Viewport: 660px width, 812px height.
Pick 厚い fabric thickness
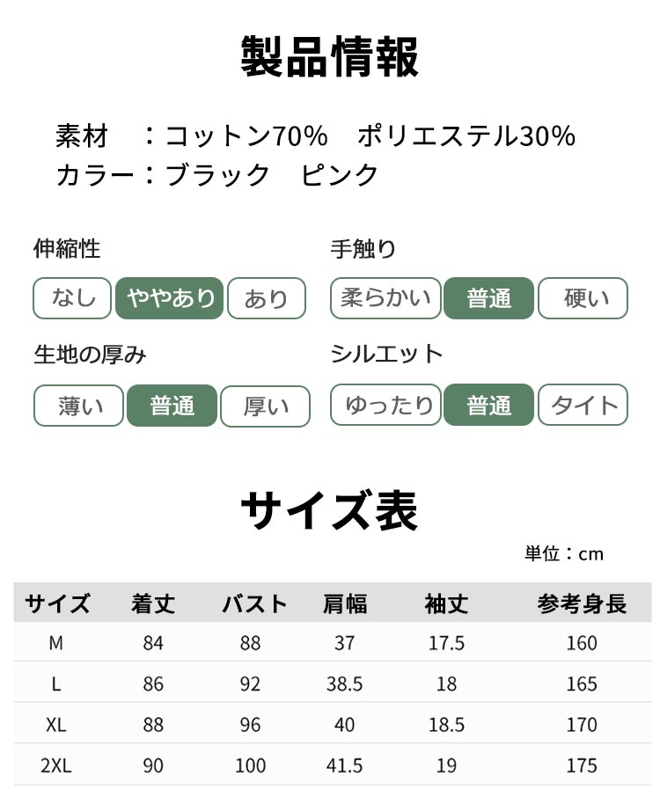(x=265, y=406)
